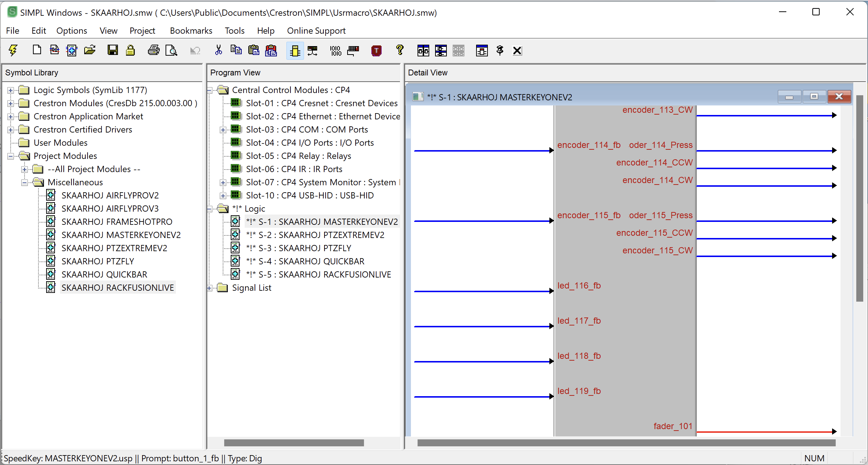The image size is (868, 465).
Task: Click the new module icon with blue cross
Action: coord(72,50)
